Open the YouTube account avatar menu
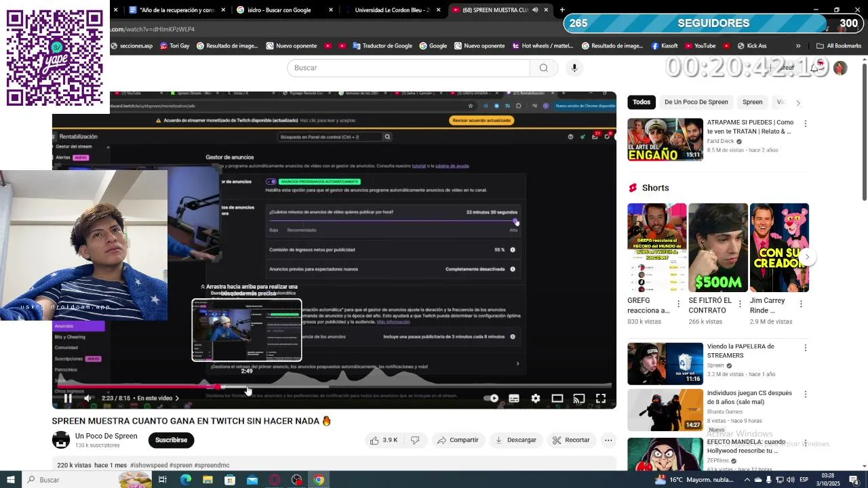Screen dimensions: 868x488 click(840, 68)
